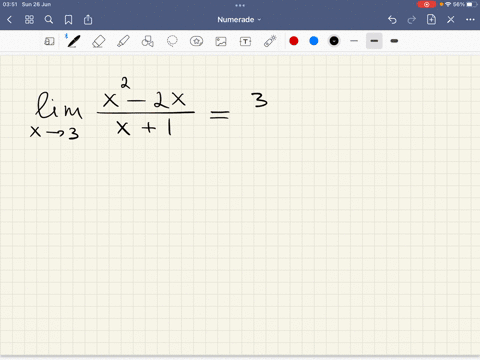Viewport: 480px width, 360px height.
Task: Close the document with the X button
Action: pyautogui.click(x=451, y=20)
